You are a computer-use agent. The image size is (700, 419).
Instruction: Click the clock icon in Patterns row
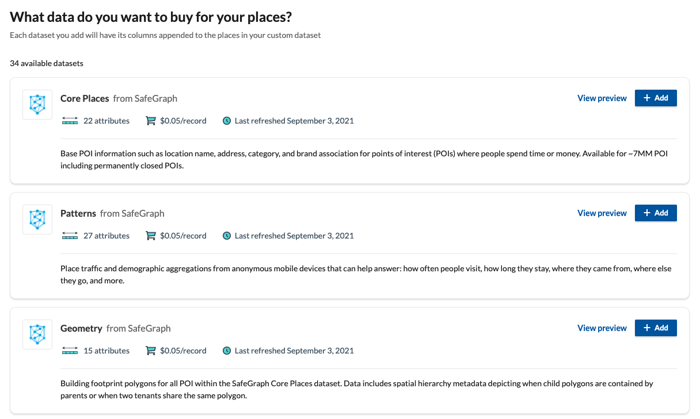pyautogui.click(x=227, y=236)
